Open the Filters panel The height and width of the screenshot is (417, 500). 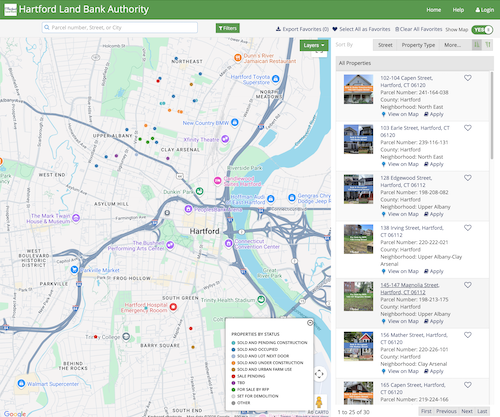228,28
